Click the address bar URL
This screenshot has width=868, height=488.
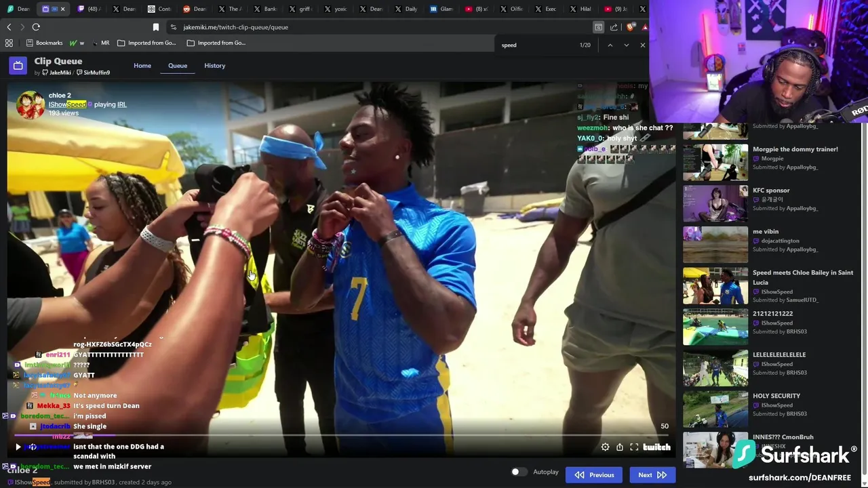click(x=235, y=27)
